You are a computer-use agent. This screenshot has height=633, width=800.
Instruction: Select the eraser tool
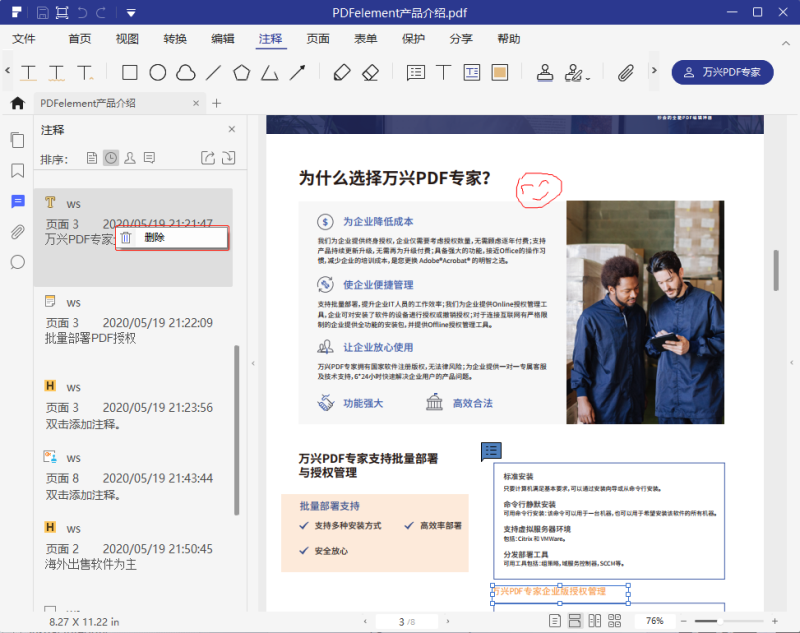[368, 72]
